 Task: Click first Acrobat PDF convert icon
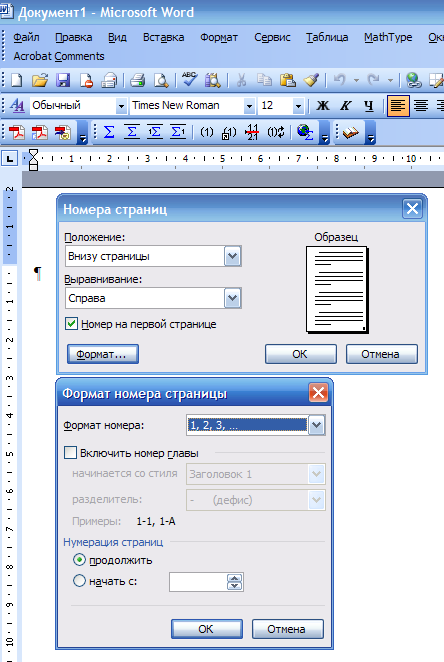(17, 133)
